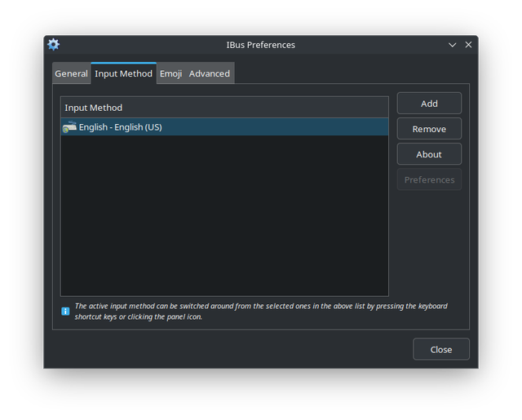Minimize window using title bar chevron
This screenshot has width=522, height=420.
[452, 45]
